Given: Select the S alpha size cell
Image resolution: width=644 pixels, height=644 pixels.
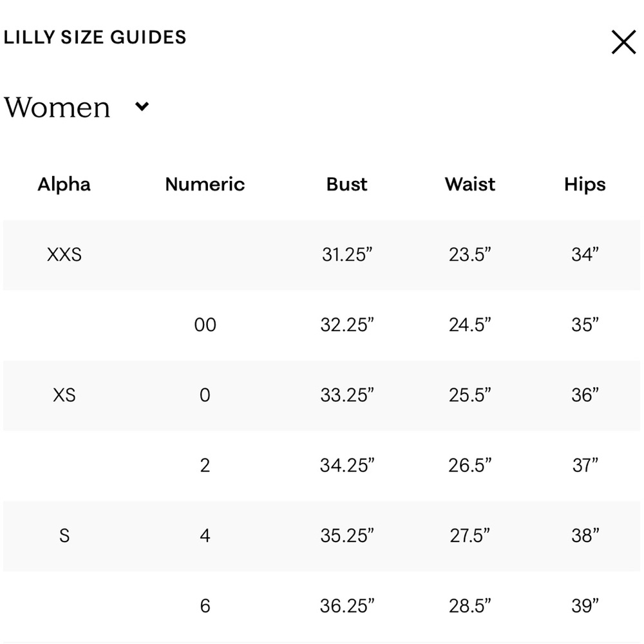Looking at the screenshot, I should click(x=64, y=536).
